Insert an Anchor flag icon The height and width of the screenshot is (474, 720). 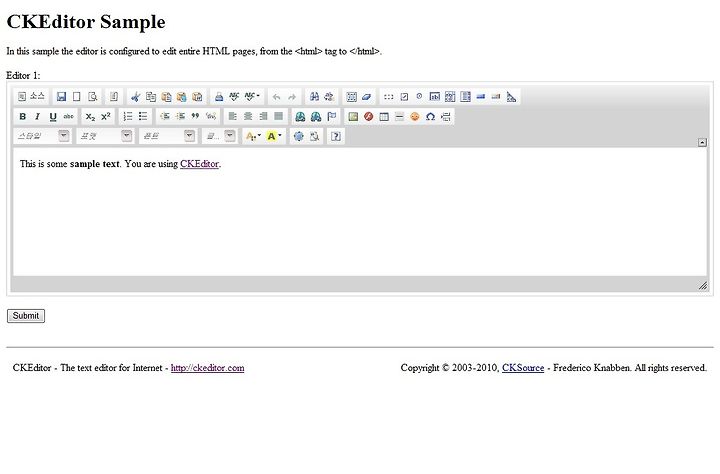point(332,117)
